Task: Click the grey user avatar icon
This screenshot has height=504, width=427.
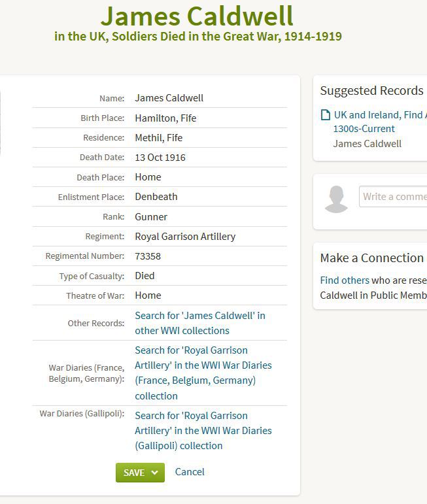Action: point(336,199)
